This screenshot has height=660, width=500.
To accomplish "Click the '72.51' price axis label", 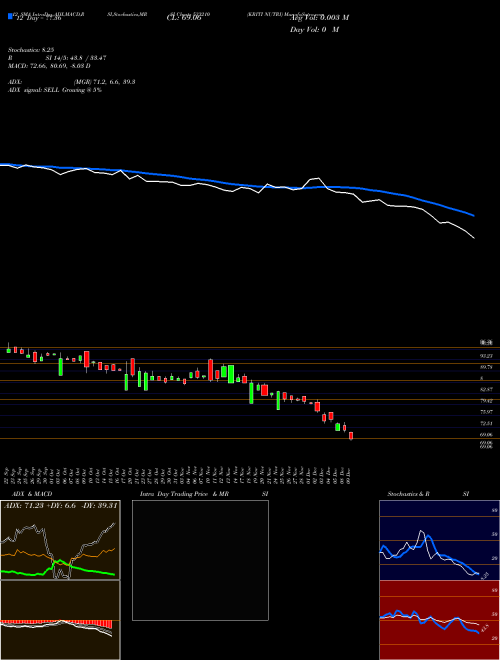I will (487, 423).
